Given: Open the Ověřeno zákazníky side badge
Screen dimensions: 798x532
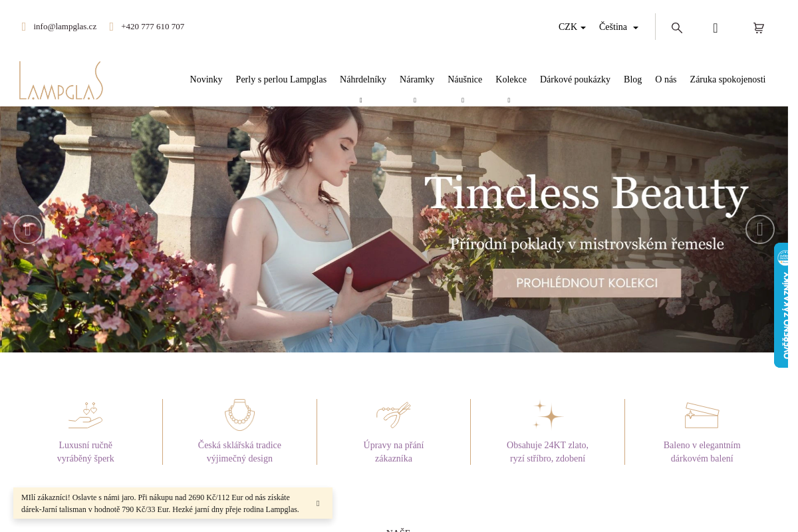Looking at the screenshot, I should 781,305.
